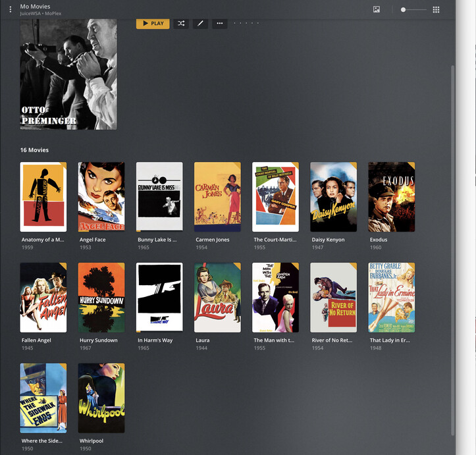Open the more actions ellipsis button
476x455 pixels.
220,23
